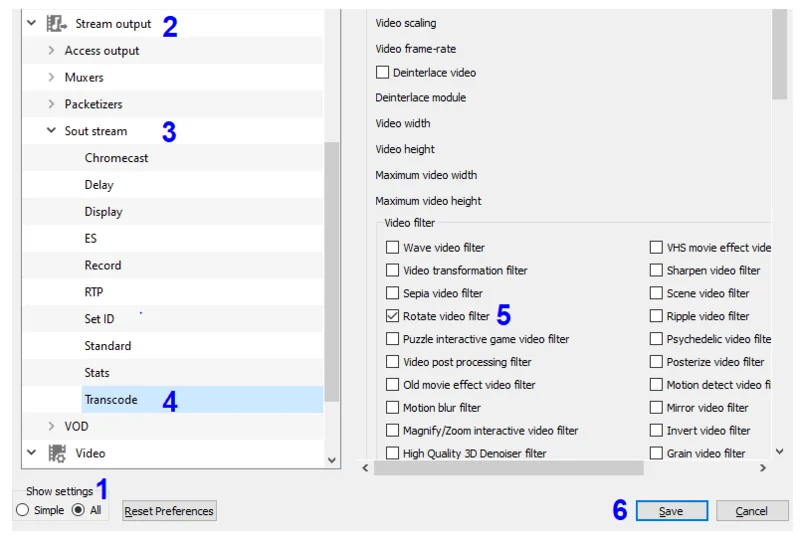Click the Cancel button
Image resolution: width=800 pixels, height=540 pixels.
coord(751,511)
